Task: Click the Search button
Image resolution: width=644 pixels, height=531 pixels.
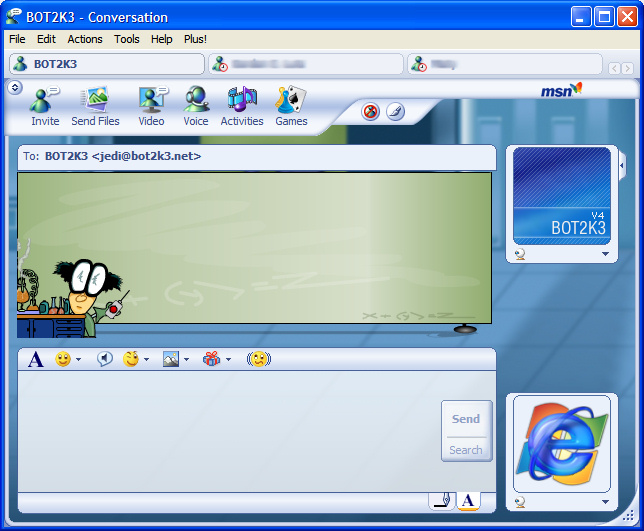Action: (466, 450)
